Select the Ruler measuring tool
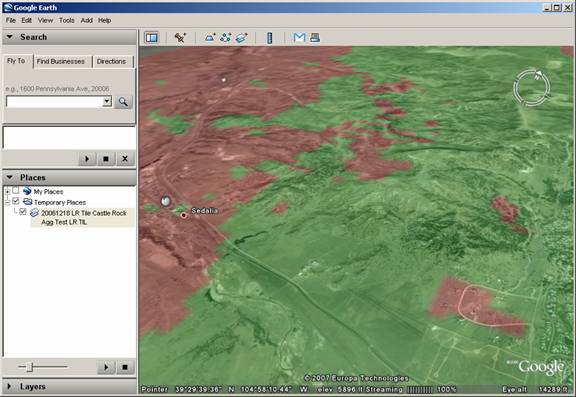Viewport: 576px width, 397px height. point(269,38)
